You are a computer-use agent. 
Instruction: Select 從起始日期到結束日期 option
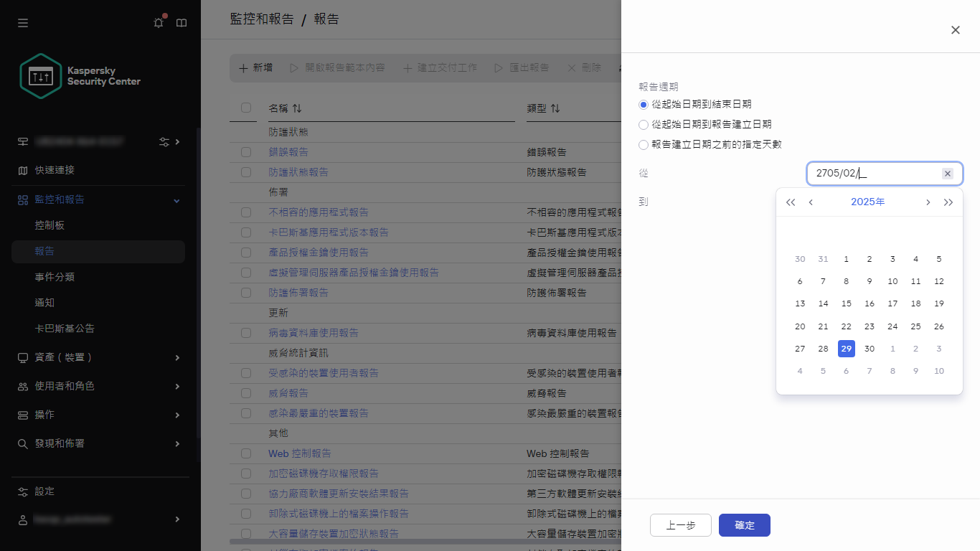tap(643, 104)
